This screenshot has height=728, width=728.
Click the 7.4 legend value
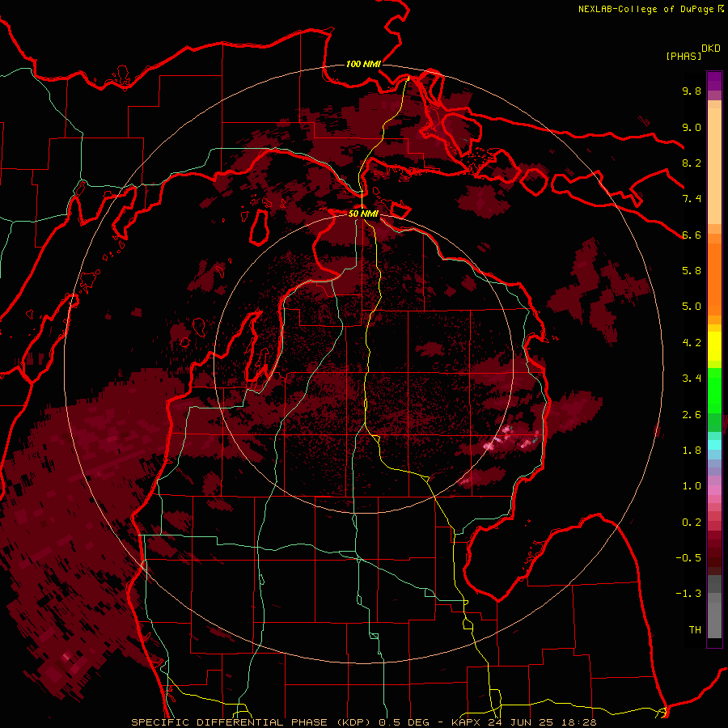point(692,199)
